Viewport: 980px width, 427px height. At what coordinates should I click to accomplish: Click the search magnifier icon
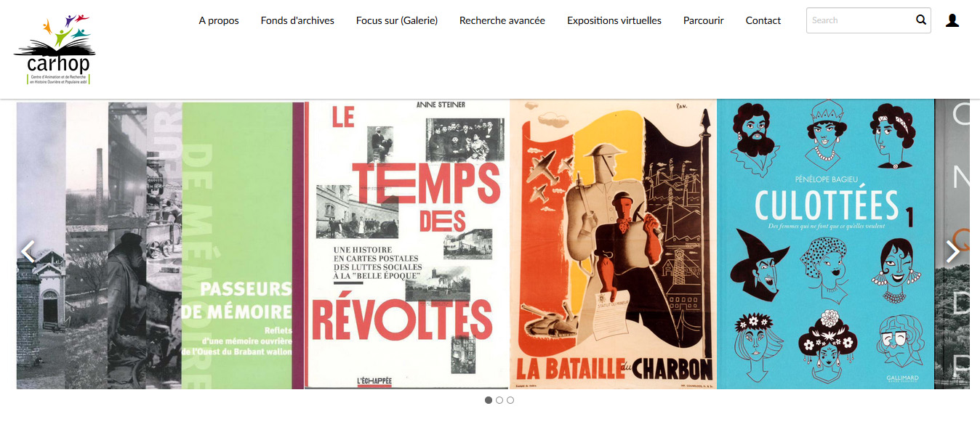click(x=921, y=20)
